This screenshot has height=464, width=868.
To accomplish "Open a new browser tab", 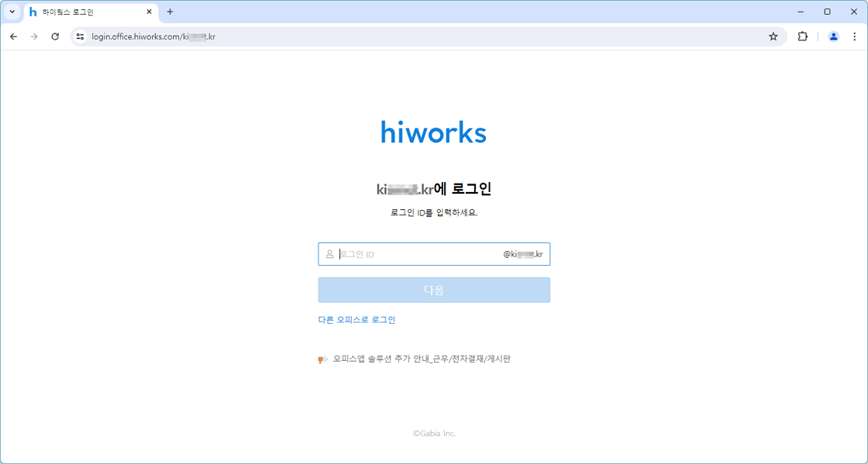I will pos(170,12).
